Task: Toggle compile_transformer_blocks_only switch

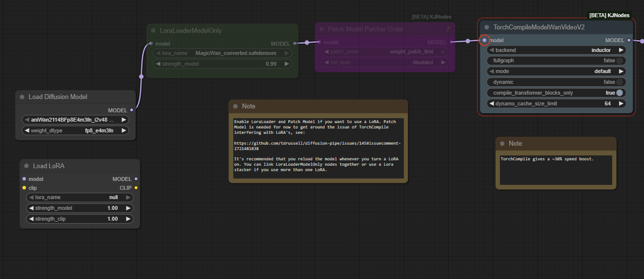Action: [619, 93]
